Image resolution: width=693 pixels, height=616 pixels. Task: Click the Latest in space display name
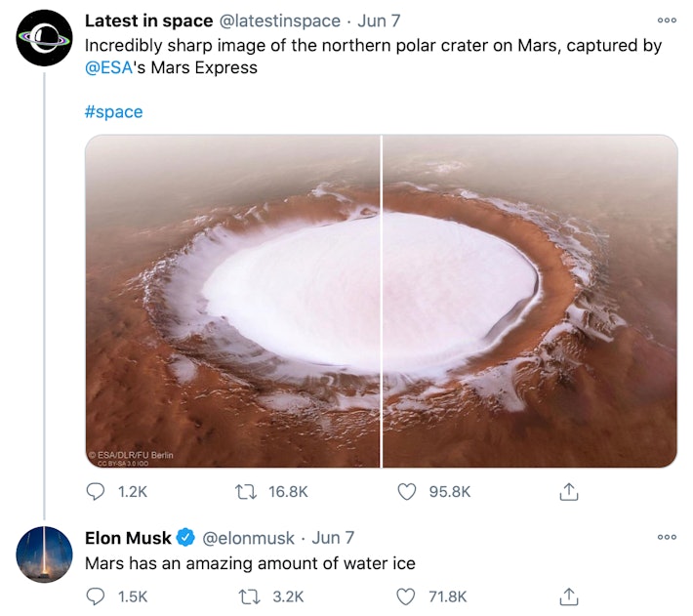click(x=148, y=21)
